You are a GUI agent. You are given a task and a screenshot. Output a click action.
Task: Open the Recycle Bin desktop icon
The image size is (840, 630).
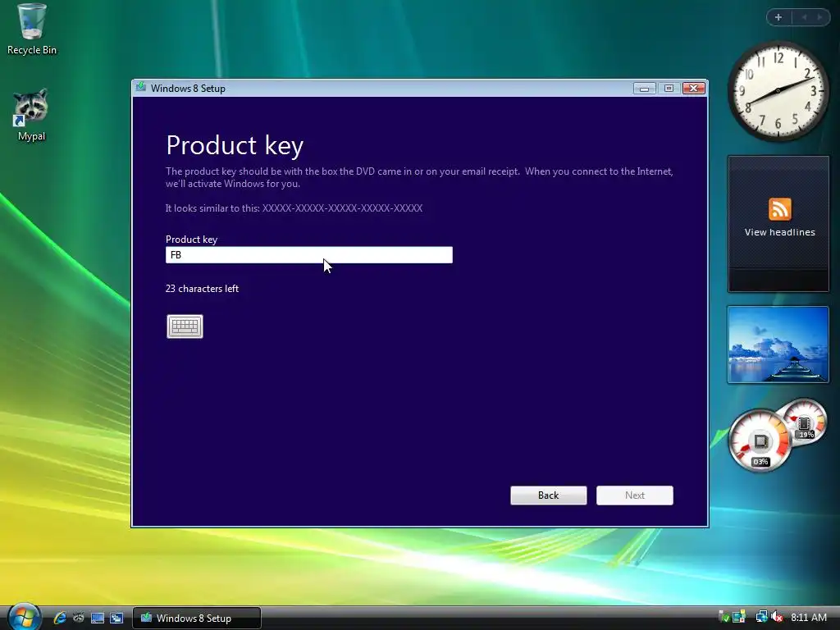click(32, 30)
